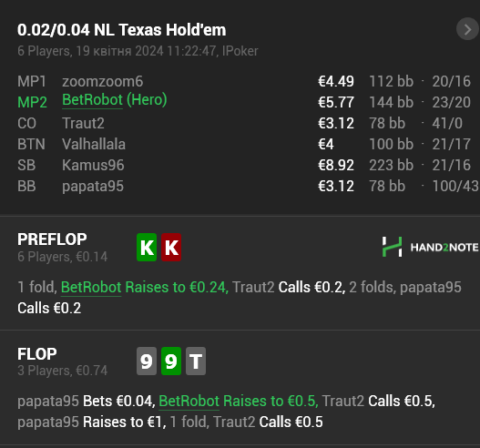Screen dimensions: 480x448
Task: Select player Traut2 in the CO row
Action: (x=83, y=123)
